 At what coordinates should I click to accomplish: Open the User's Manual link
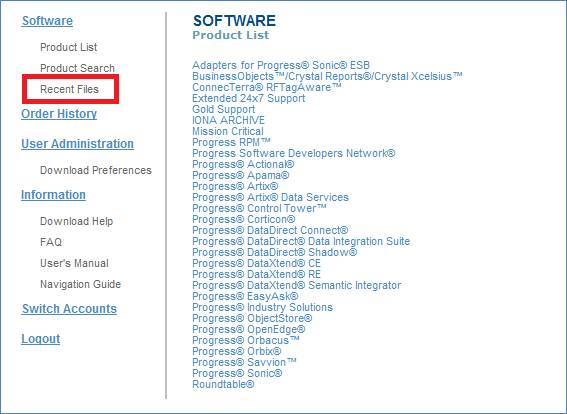point(74,263)
